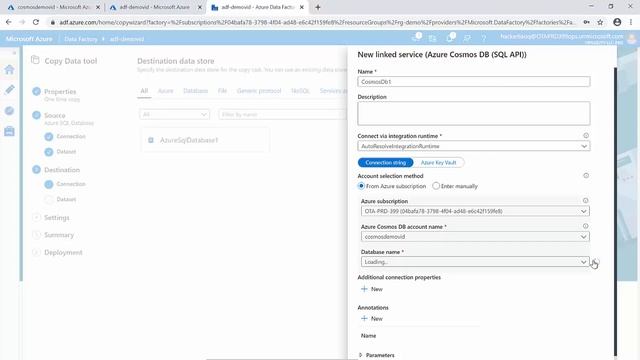640x360 pixels.
Task: Select the NoSQL data store tab
Action: pos(300,91)
